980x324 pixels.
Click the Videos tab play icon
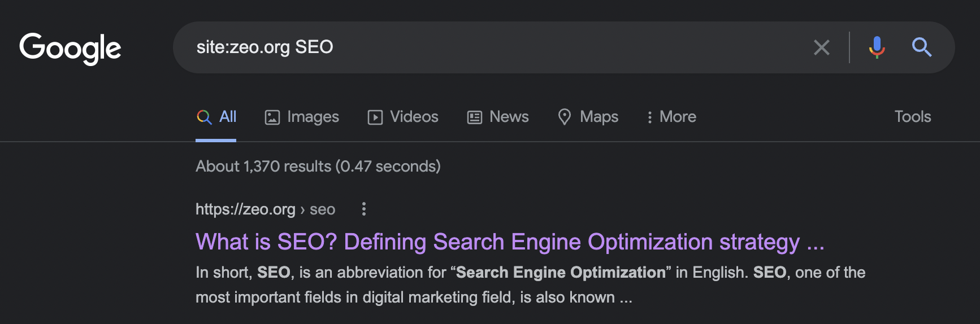coord(375,117)
